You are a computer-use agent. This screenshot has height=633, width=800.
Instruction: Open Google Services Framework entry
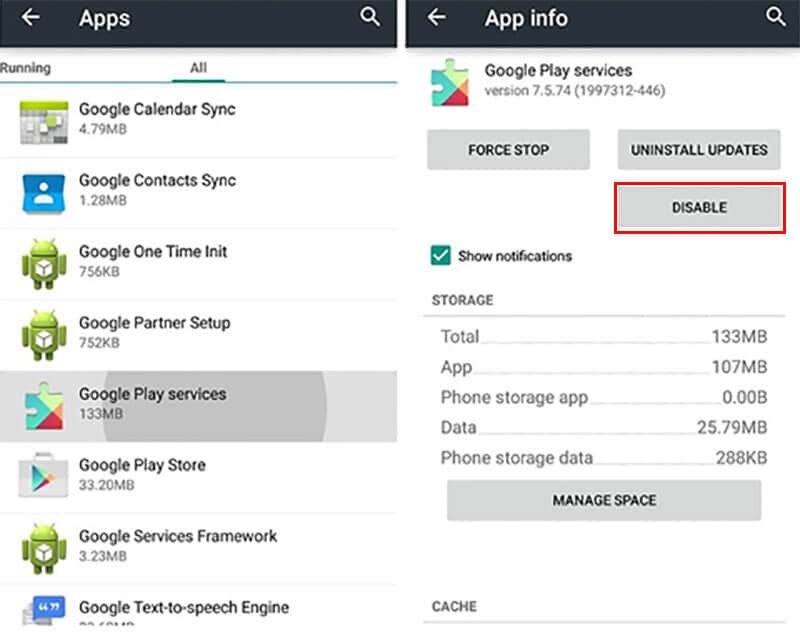click(198, 549)
